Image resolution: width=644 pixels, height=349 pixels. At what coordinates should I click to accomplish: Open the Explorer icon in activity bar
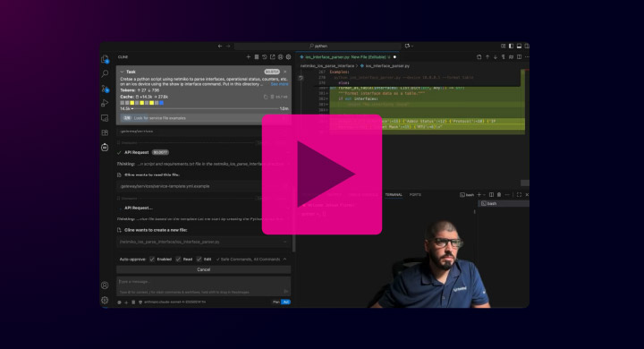point(105,59)
